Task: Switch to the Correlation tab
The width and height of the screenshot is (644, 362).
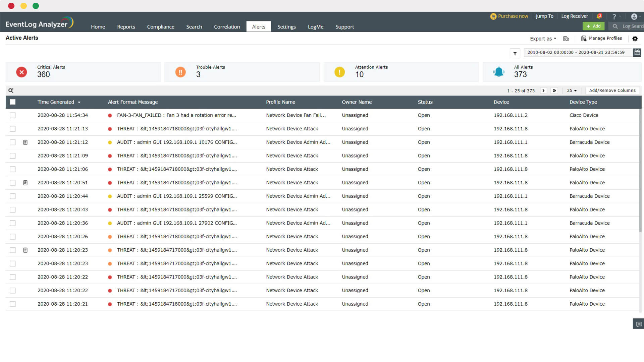Action: pos(227,27)
